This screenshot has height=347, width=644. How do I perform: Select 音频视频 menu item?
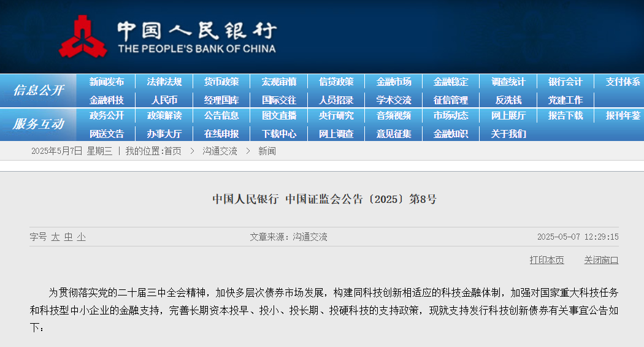pyautogui.click(x=394, y=116)
